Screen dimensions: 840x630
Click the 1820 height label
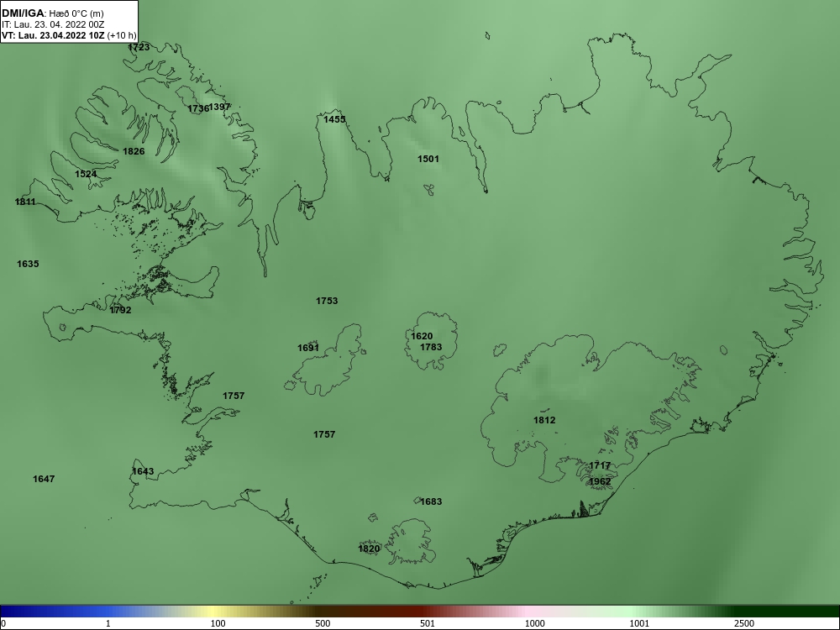pos(369,549)
